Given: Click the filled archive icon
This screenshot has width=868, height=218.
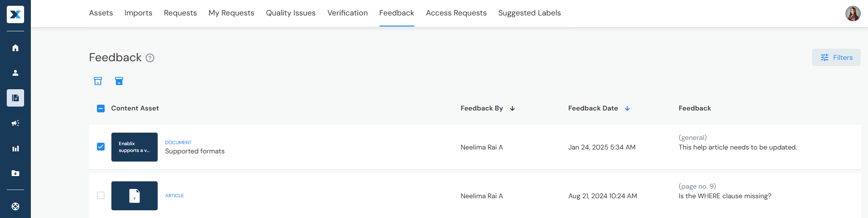Looking at the screenshot, I should coord(119,81).
